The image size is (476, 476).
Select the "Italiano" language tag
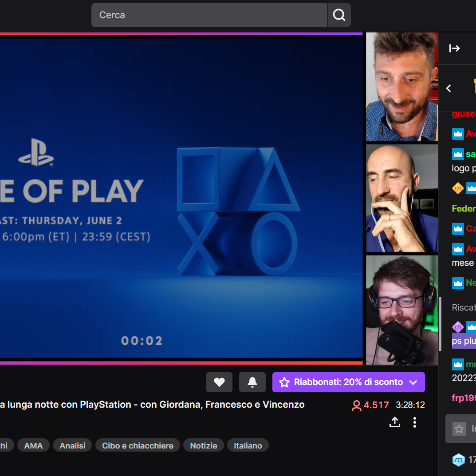point(248,445)
